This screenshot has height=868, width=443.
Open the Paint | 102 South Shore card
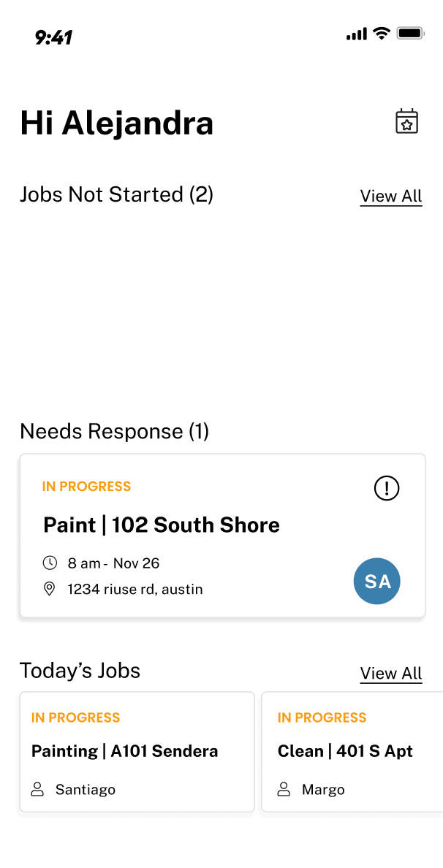click(223, 536)
